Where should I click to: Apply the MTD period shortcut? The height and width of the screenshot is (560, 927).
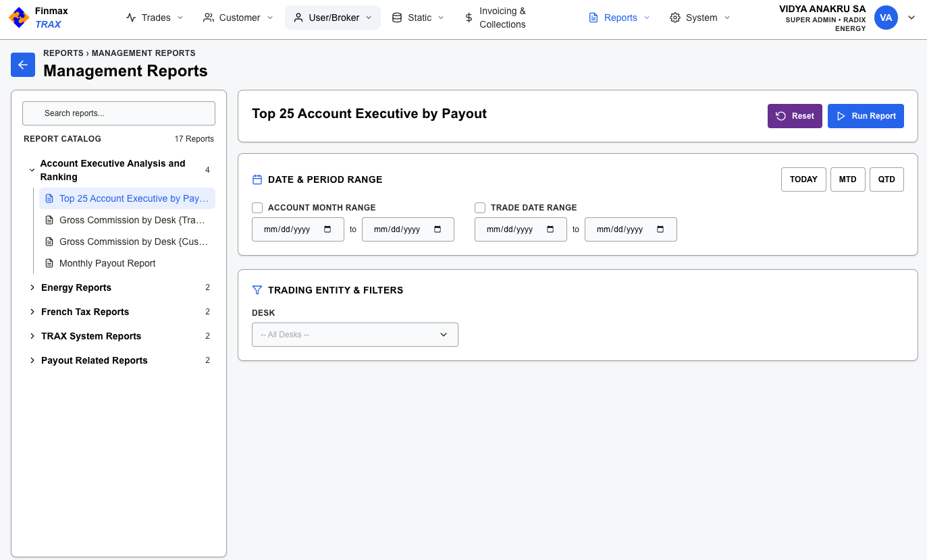click(848, 179)
